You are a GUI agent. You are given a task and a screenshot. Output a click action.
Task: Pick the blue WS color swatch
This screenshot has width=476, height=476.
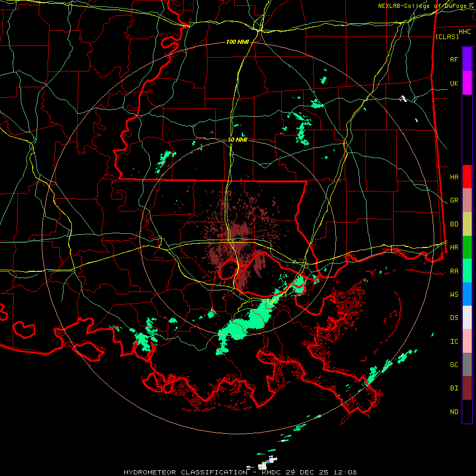coord(467,294)
